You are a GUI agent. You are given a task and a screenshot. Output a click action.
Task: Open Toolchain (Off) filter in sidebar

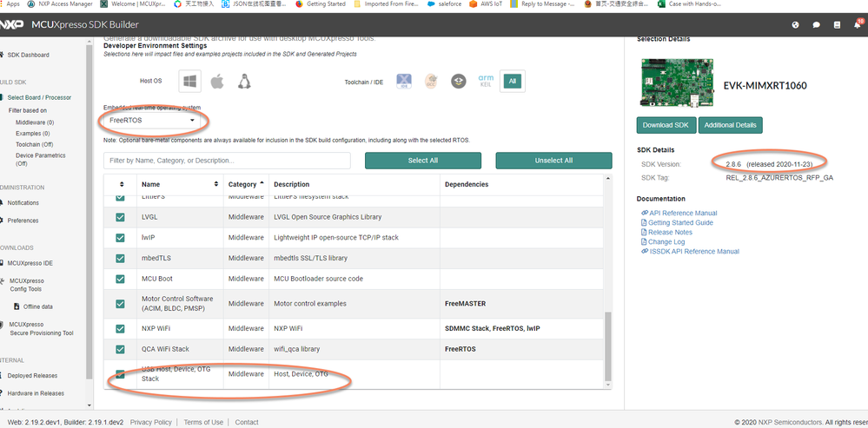point(35,144)
